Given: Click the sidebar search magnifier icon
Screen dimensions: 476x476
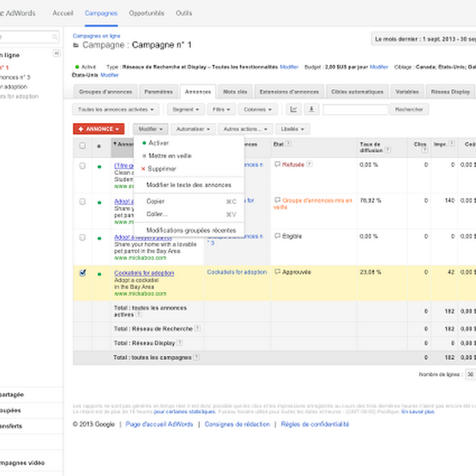Looking at the screenshot, I should pos(55,37).
